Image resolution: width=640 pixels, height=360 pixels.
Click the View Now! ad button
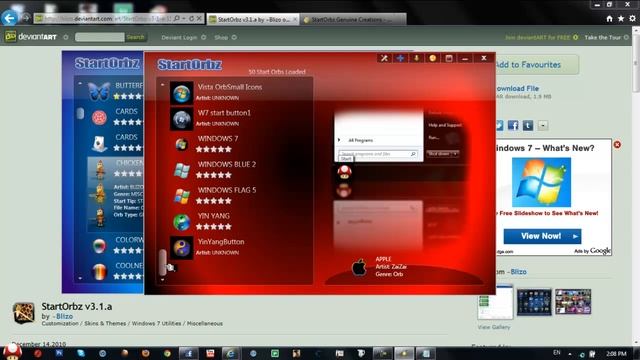(x=542, y=236)
